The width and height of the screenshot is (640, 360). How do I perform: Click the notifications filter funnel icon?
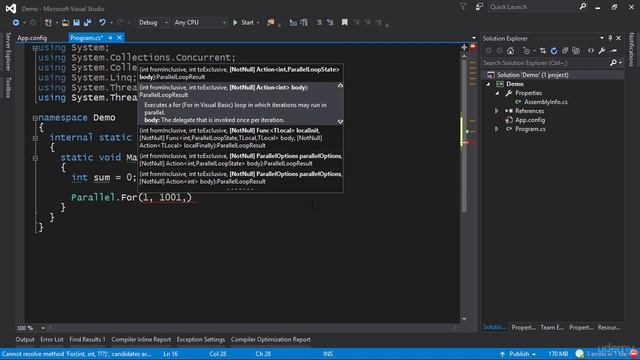tap(463, 7)
